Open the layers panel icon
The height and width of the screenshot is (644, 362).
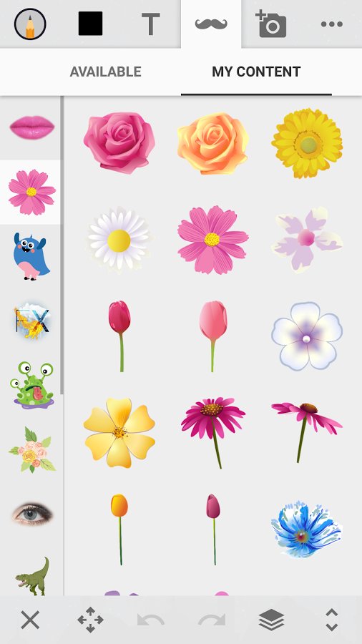point(271,620)
